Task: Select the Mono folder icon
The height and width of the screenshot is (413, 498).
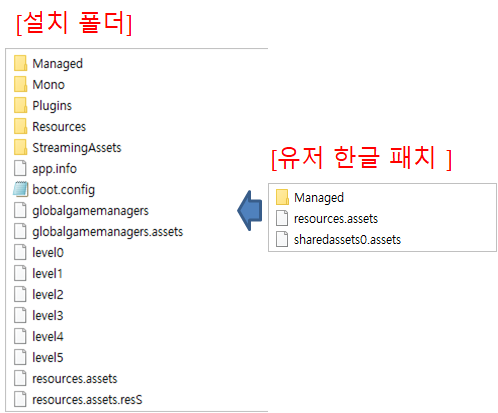Action: point(21,84)
